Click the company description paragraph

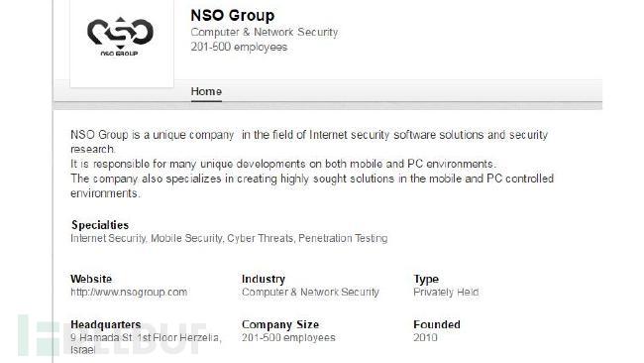pyautogui.click(x=312, y=164)
